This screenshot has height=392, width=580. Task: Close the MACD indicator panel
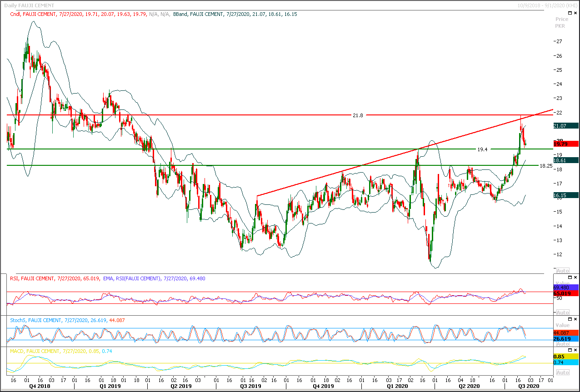point(576,350)
